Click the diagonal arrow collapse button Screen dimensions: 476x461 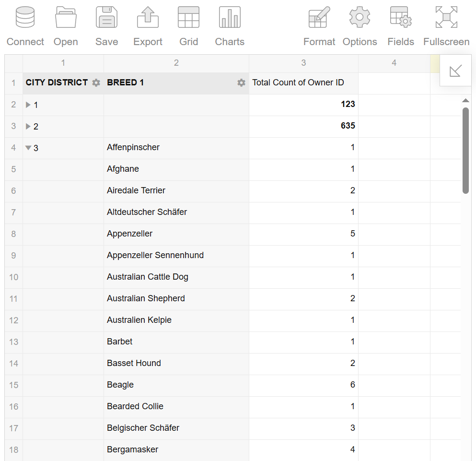pyautogui.click(x=455, y=71)
